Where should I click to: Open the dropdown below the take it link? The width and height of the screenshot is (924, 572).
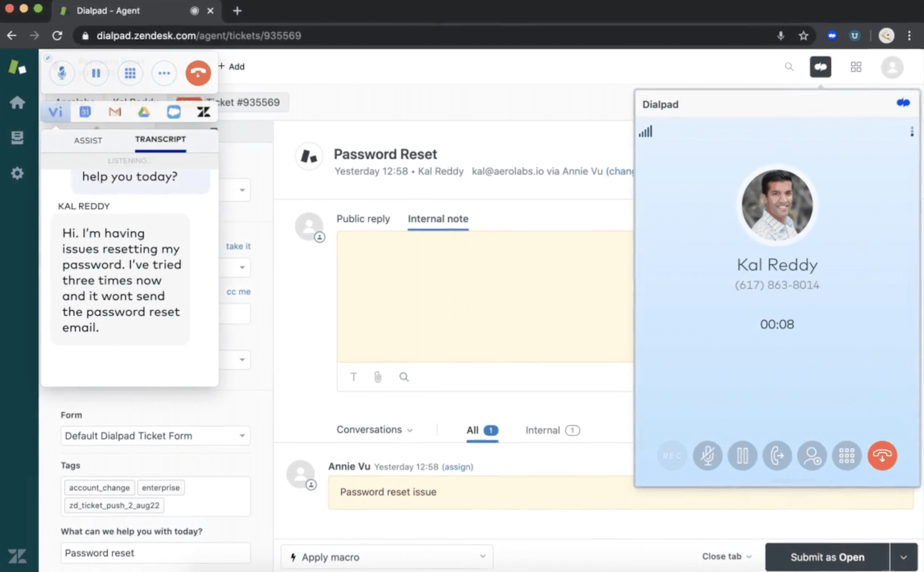click(235, 268)
